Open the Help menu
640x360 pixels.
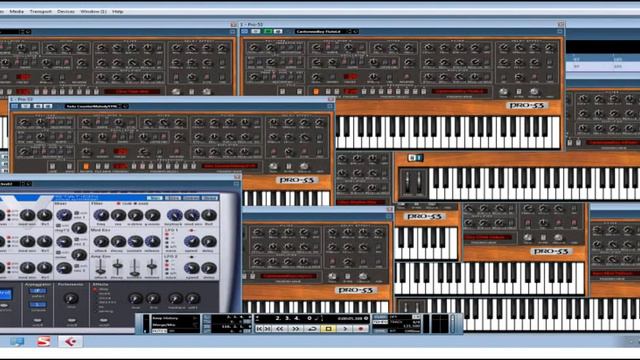pos(118,11)
